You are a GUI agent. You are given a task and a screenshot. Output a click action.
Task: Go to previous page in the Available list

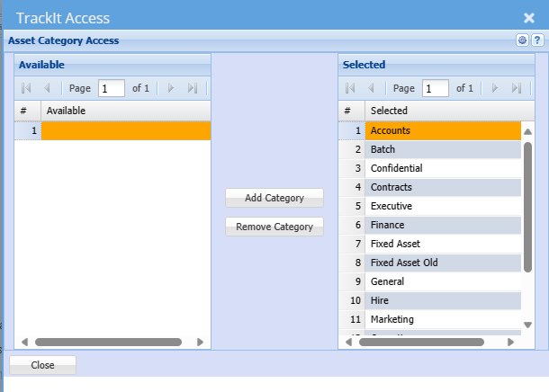pos(47,88)
